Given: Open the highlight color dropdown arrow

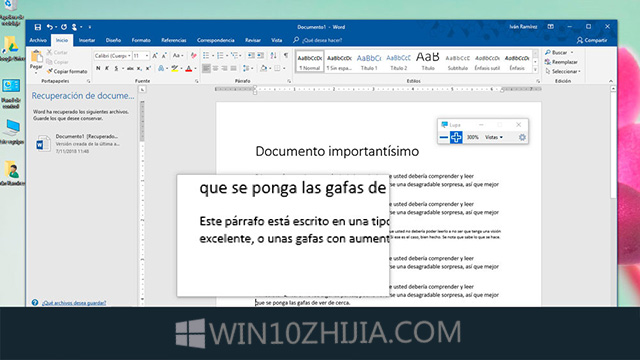Looking at the screenshot, I should pyautogui.click(x=181, y=68).
